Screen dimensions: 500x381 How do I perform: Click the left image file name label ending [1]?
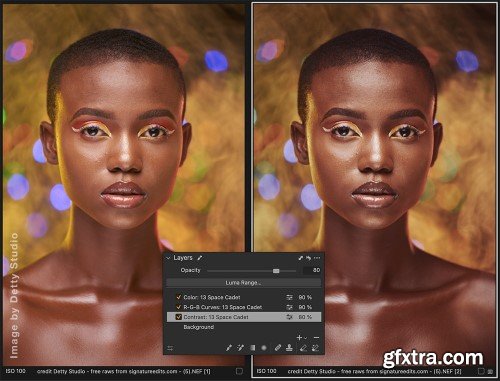coord(124,371)
